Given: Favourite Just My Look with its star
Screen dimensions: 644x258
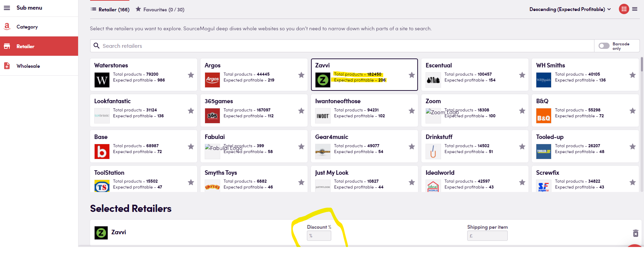Looking at the screenshot, I should point(412,182).
